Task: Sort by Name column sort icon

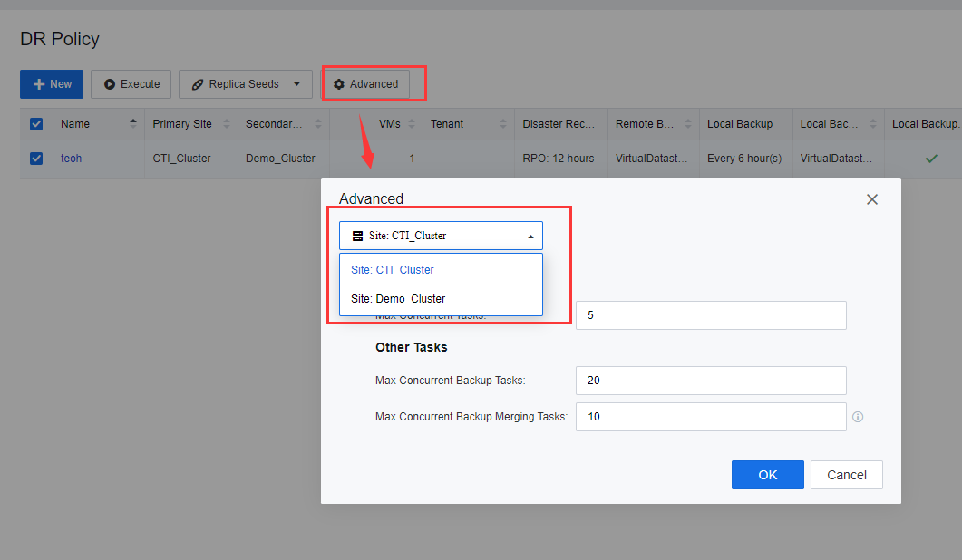Action: [x=133, y=124]
